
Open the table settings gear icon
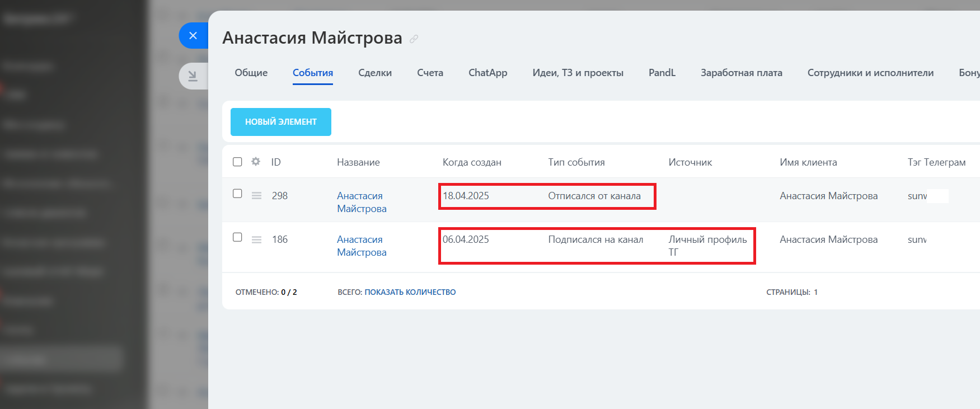pos(256,162)
